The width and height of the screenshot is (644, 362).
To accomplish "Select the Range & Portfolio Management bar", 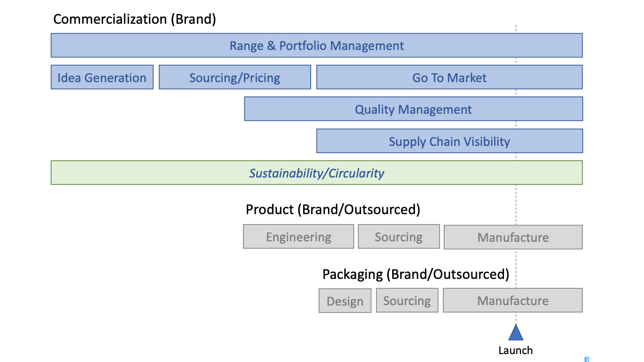I will (x=317, y=45).
